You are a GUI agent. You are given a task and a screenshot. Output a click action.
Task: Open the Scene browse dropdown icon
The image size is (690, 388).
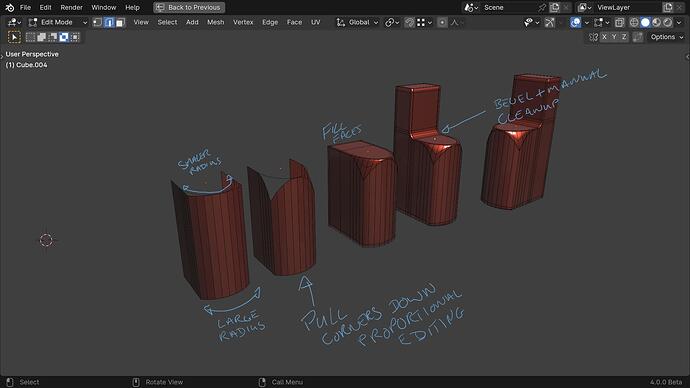coord(472,7)
